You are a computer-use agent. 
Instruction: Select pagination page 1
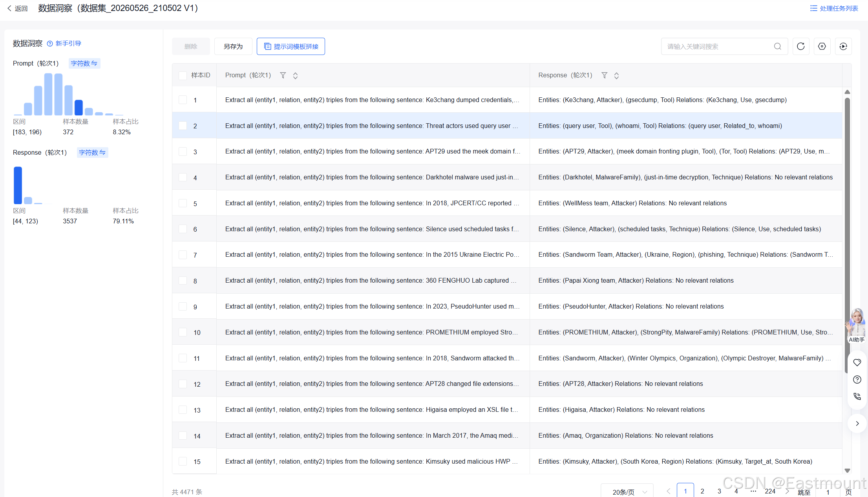[x=685, y=491]
